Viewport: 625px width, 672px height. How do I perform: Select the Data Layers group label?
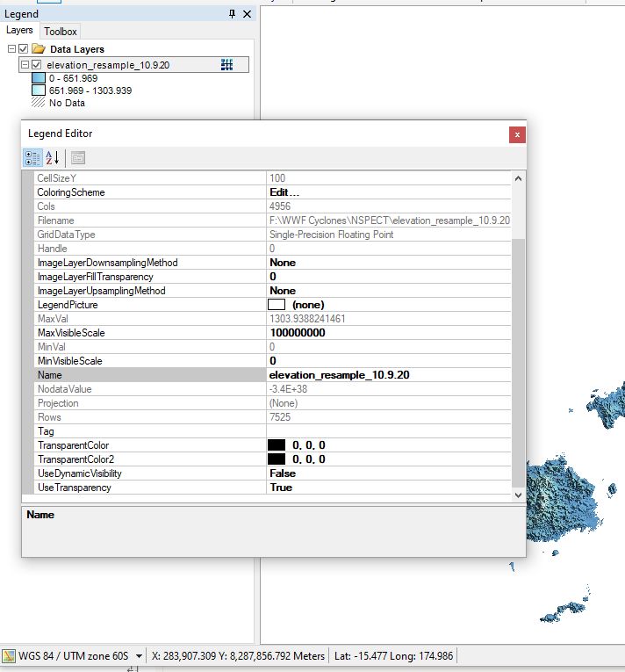point(77,49)
